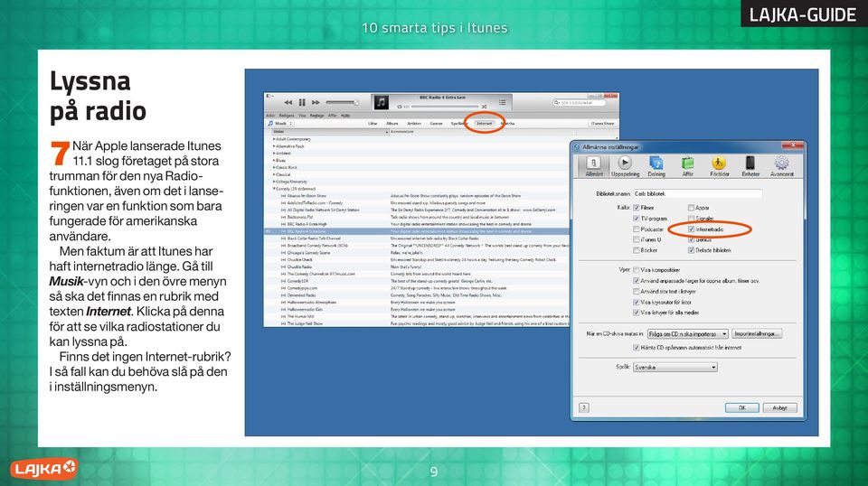The width and height of the screenshot is (868, 486).
Task: Skip to next track button
Action: click(x=316, y=102)
